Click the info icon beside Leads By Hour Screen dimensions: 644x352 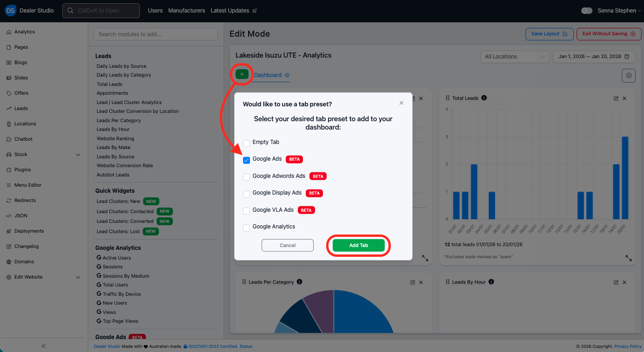pyautogui.click(x=491, y=282)
